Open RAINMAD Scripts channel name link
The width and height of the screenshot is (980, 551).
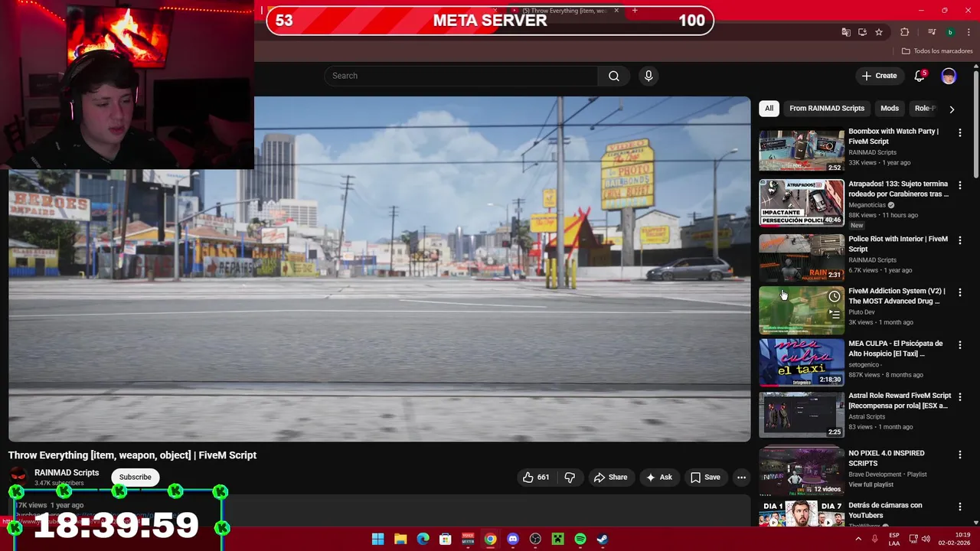[x=67, y=473]
